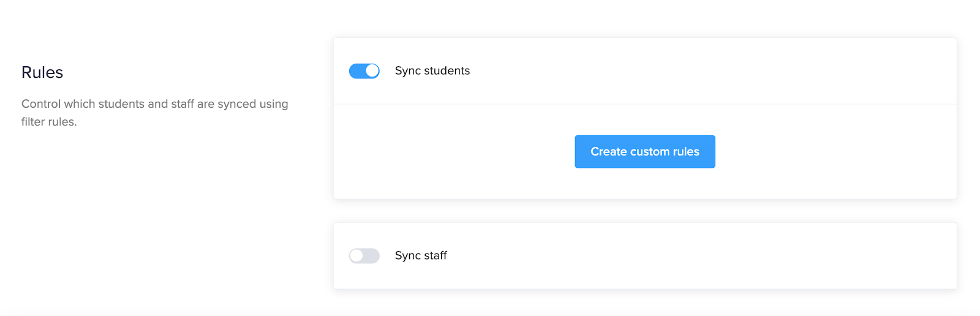The image size is (980, 316).
Task: Click the gray track of Sync staff switch
Action: coord(372,256)
